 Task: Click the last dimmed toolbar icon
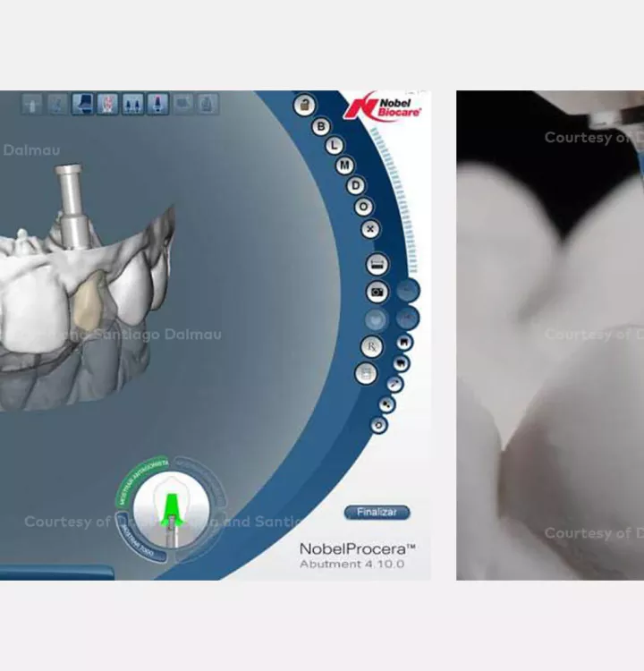[208, 104]
